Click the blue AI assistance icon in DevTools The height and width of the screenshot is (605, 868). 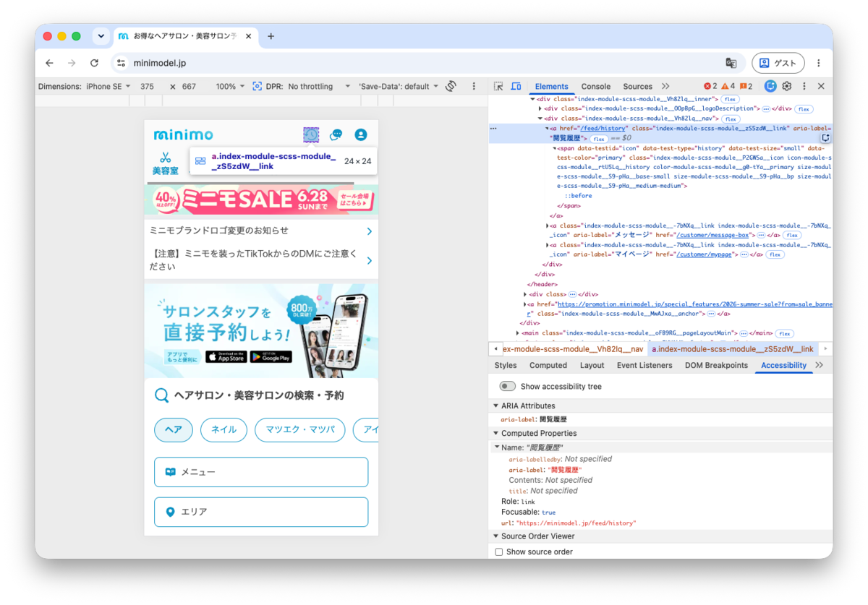pos(770,86)
